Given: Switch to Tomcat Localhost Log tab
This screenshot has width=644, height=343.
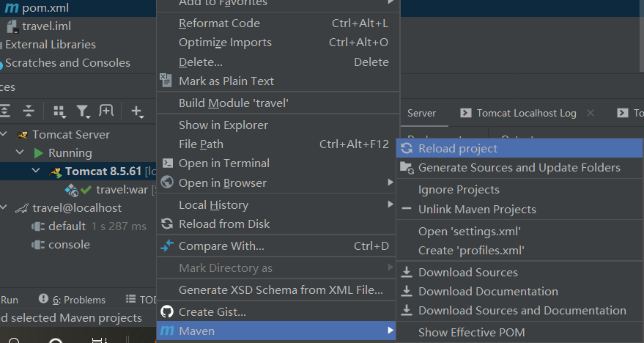Looking at the screenshot, I should pyautogui.click(x=526, y=113).
